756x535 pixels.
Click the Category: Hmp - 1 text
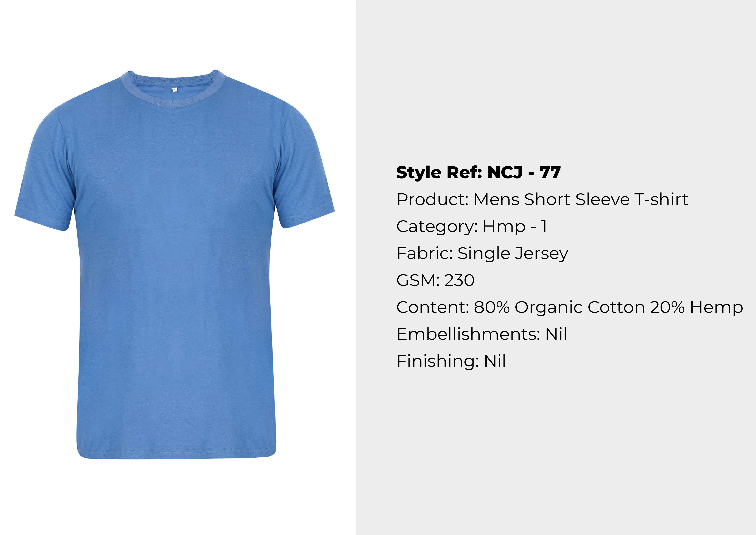click(x=472, y=226)
